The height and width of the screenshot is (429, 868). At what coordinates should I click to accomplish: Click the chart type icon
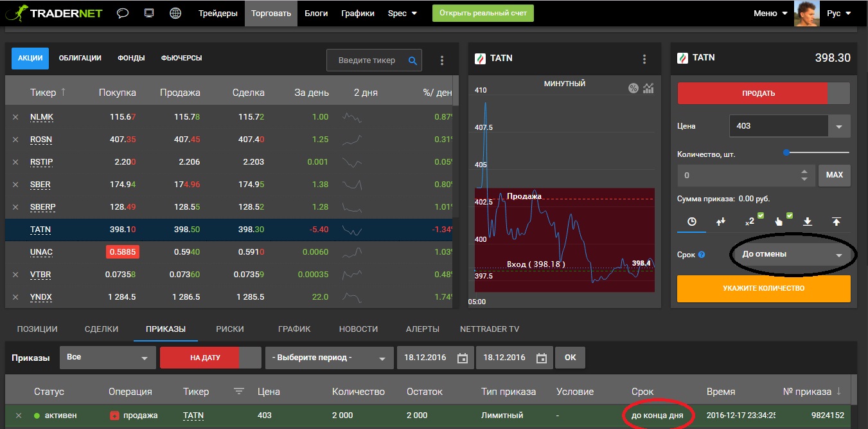pos(649,88)
